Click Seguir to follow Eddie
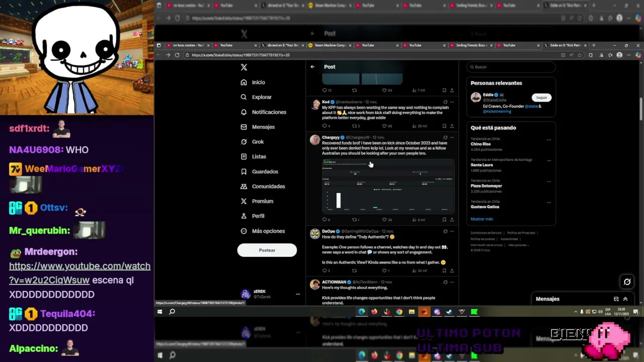 [x=541, y=98]
